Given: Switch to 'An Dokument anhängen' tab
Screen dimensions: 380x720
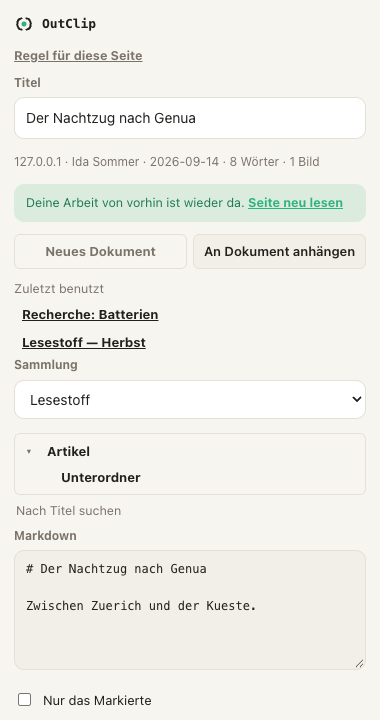Looking at the screenshot, I should (279, 252).
